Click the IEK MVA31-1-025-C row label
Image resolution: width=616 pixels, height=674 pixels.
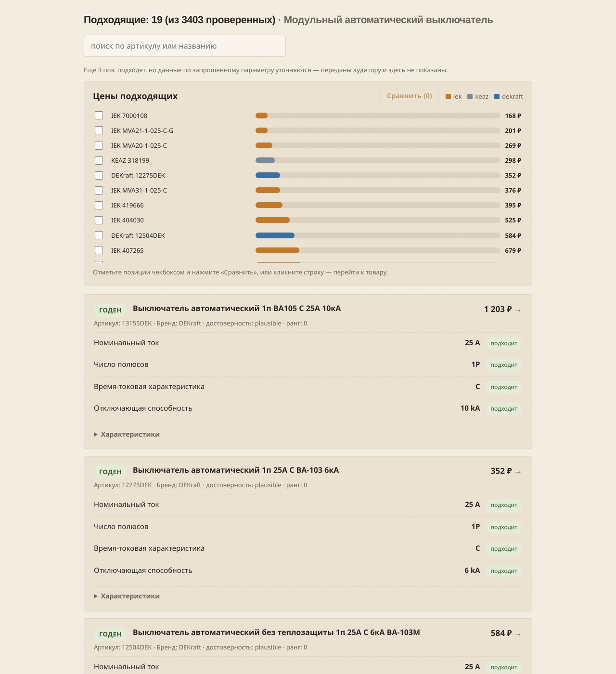(x=139, y=190)
